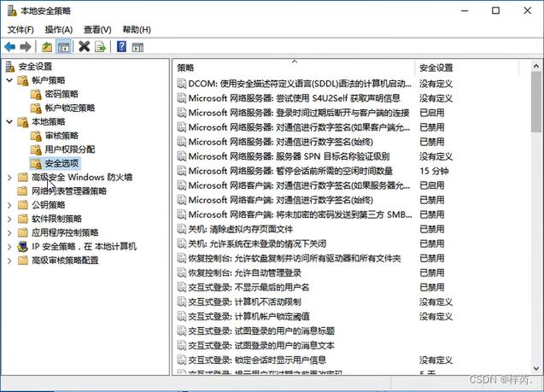The image size is (544, 392).
Task: Click the 审核策略 folder icon
Action: coord(36,136)
